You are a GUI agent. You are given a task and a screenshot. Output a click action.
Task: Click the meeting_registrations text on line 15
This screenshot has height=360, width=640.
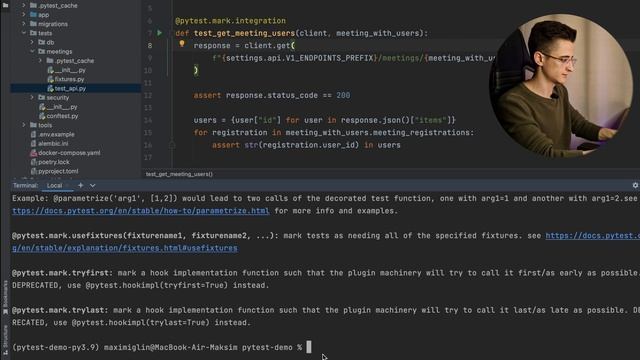422,133
